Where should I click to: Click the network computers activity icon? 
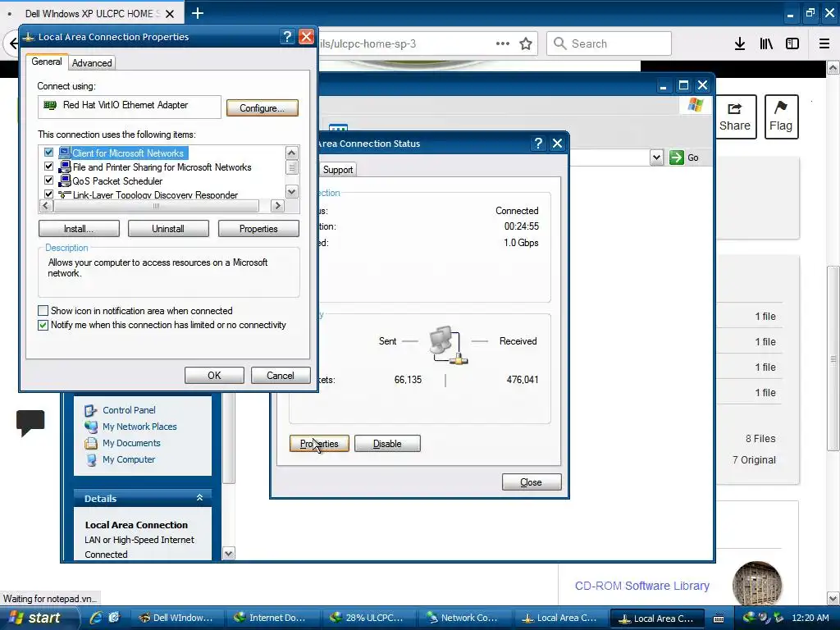click(x=448, y=345)
